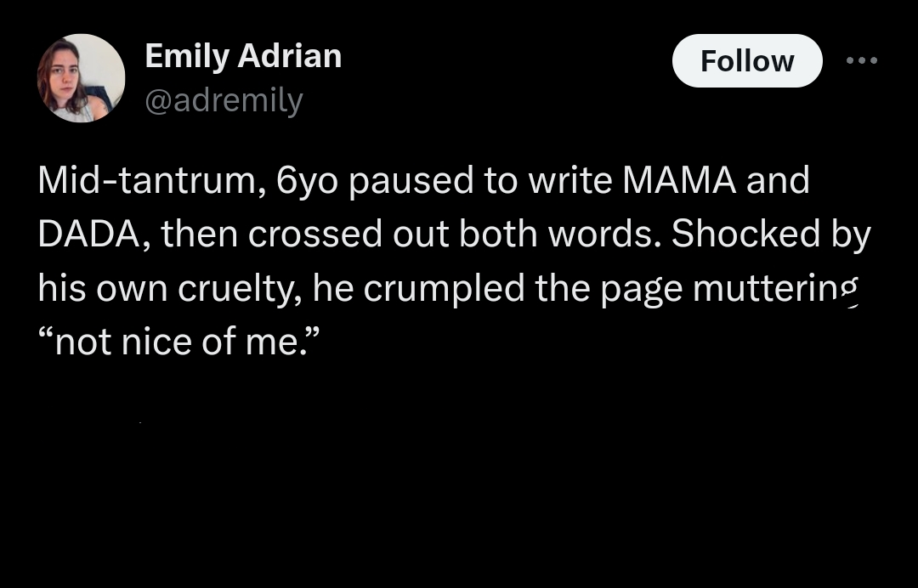Click the word MAMA in the tweet

coord(679,180)
